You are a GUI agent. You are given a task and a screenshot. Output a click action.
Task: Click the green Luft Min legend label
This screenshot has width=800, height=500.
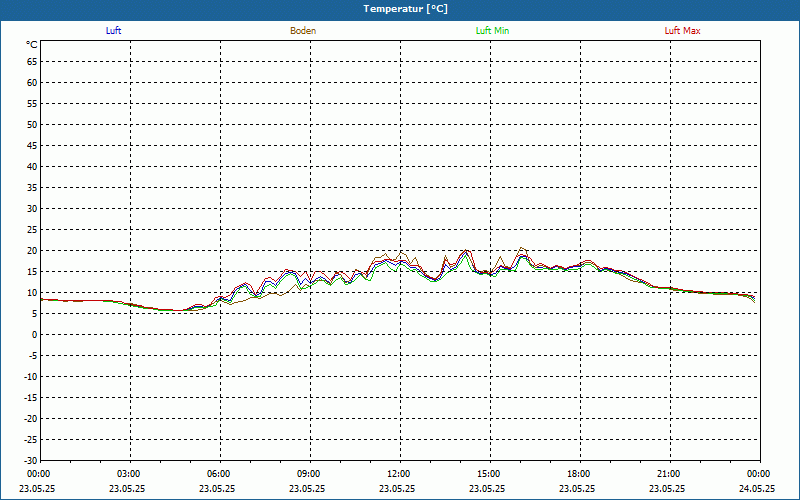[492, 31]
